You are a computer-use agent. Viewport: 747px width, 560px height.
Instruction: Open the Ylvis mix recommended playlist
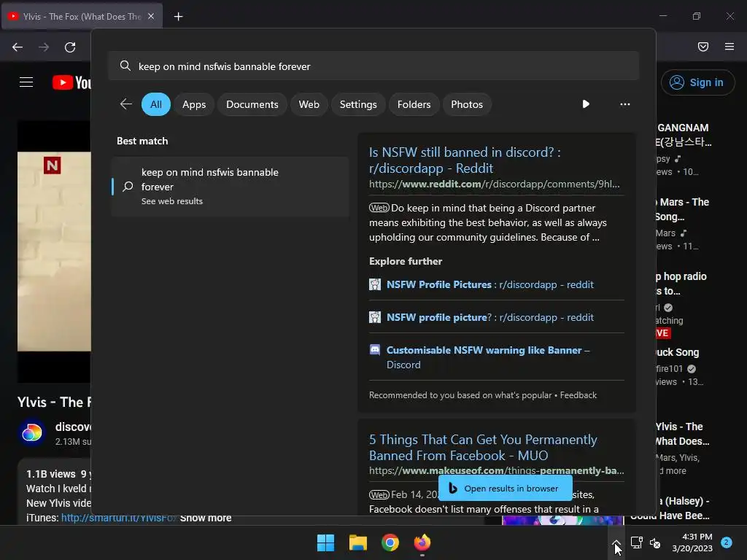tap(682, 434)
